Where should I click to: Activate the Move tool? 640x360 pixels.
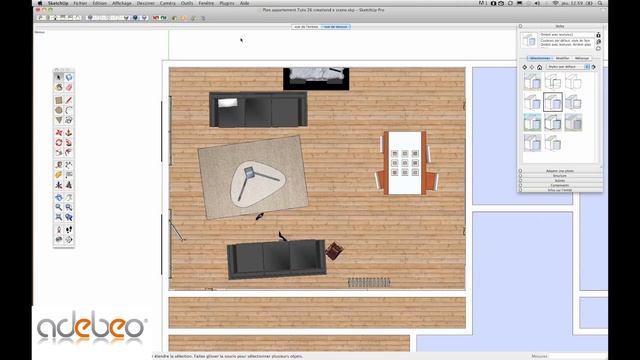(x=59, y=133)
